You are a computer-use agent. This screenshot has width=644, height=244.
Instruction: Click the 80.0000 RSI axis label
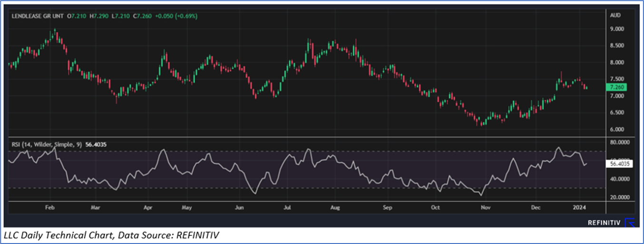(x=619, y=142)
